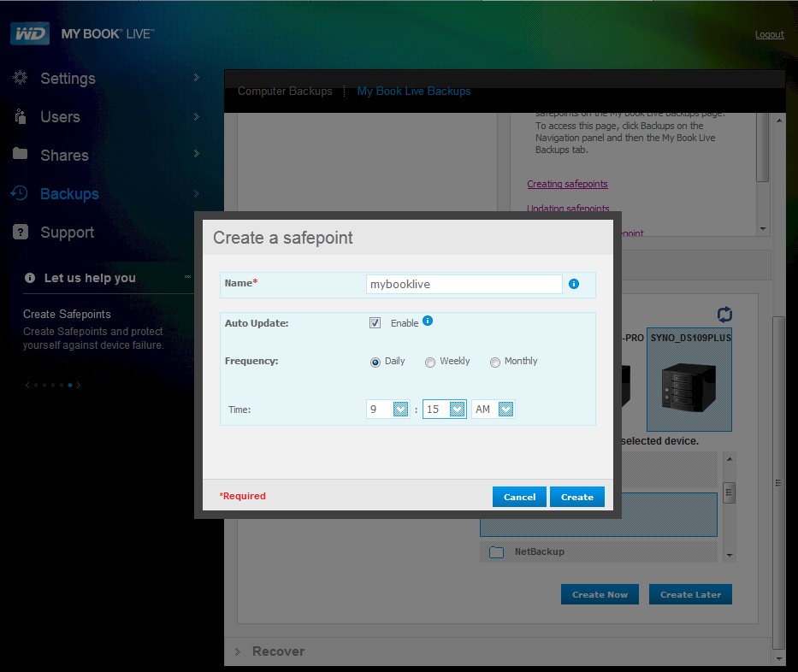
Task: Click the Settings gear icon
Action: tap(20, 77)
